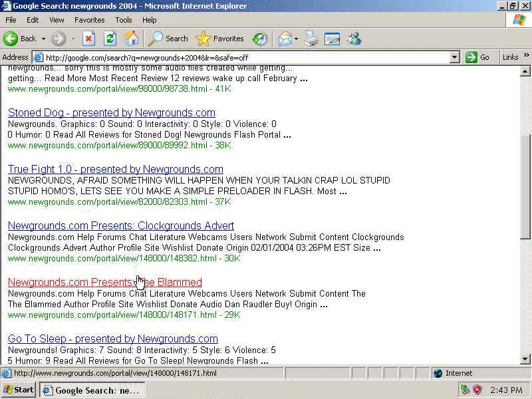Click the network tray icon
The image size is (532, 399).
coord(464,390)
